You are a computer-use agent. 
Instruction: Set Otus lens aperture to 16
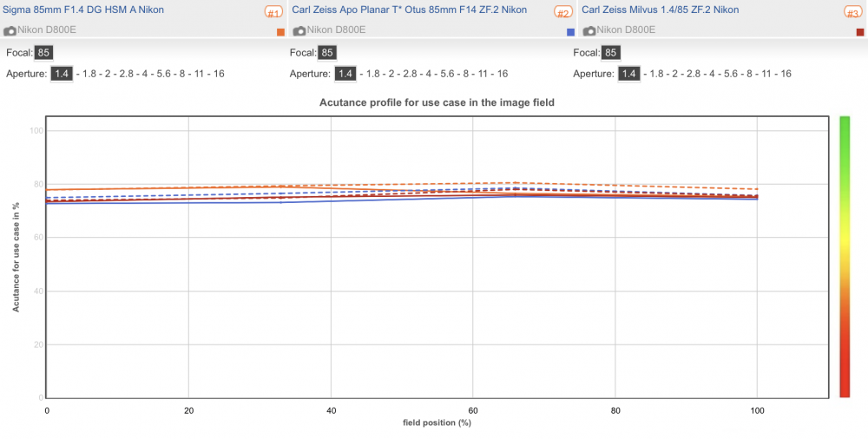[502, 74]
